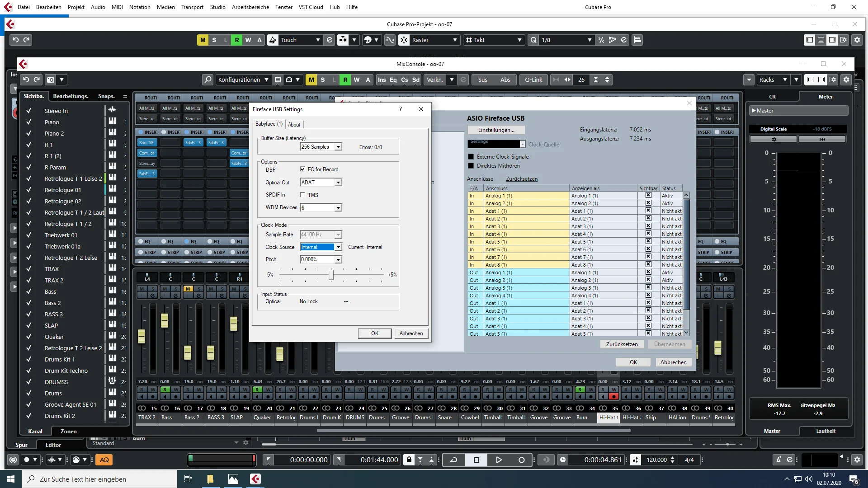Viewport: 868px width, 488px height.
Task: Open MixConsole settings gear icon
Action: point(846,80)
